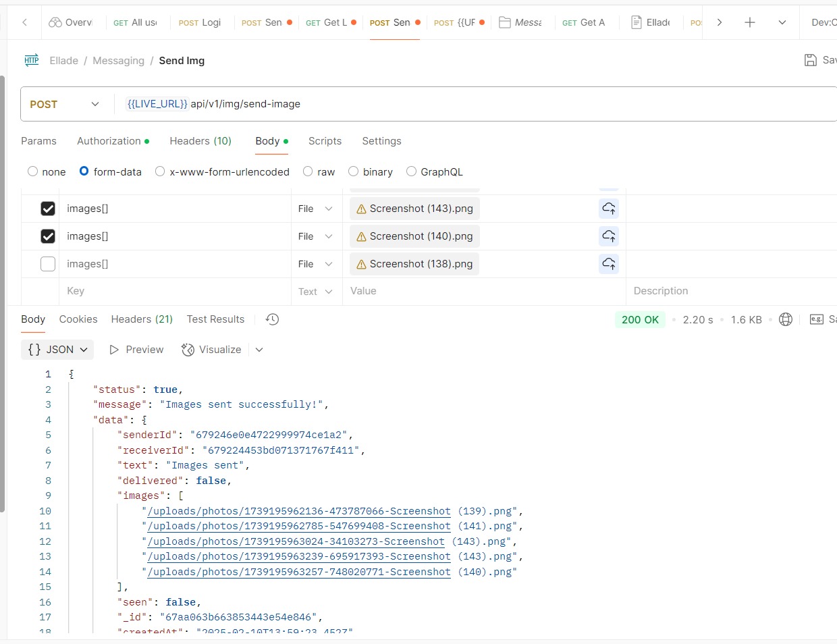This screenshot has height=644, width=837.
Task: Click the globe network icon
Action: click(x=786, y=319)
